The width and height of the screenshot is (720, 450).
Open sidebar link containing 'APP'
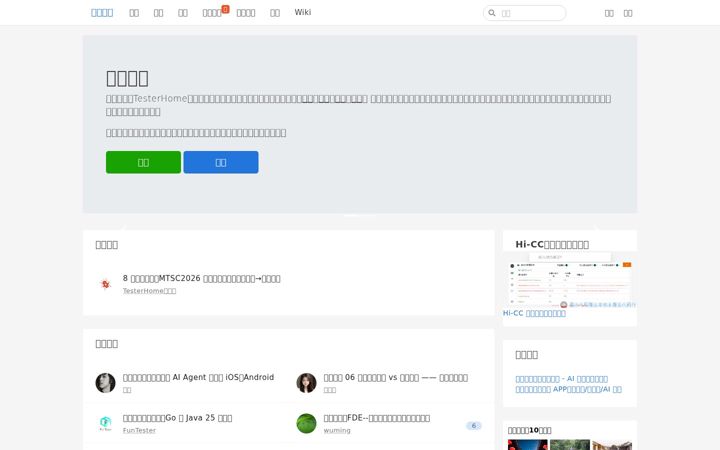click(568, 389)
